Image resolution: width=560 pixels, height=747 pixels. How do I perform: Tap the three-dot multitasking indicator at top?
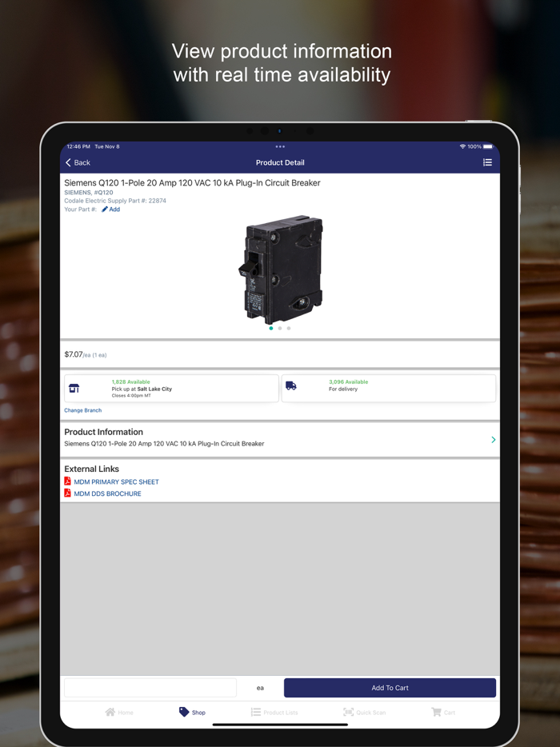tap(280, 146)
